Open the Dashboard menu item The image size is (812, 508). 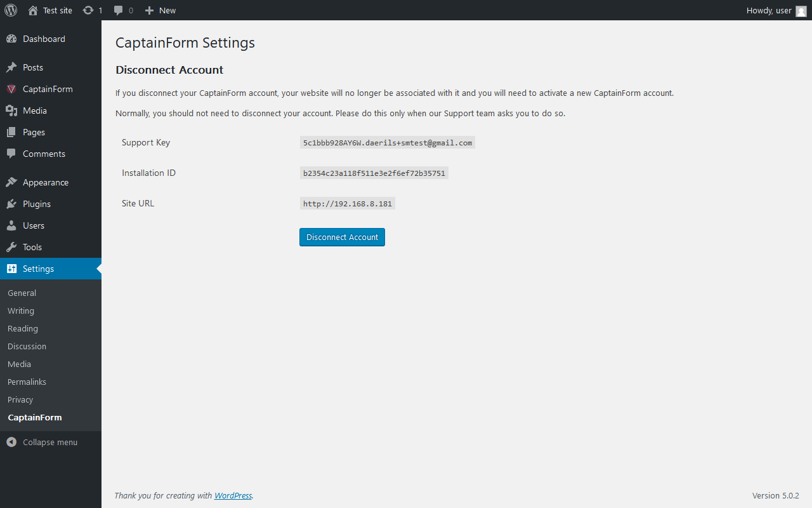click(44, 39)
